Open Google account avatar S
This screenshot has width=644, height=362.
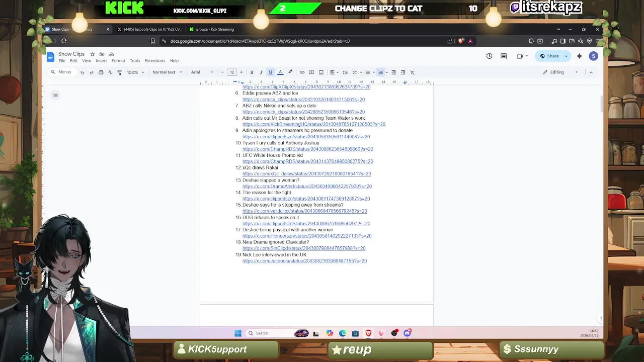pos(594,56)
